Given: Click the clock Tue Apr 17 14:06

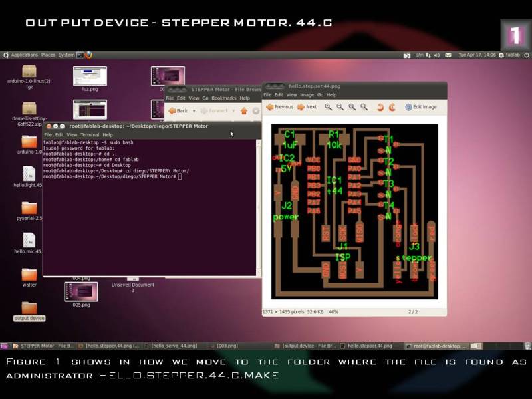Looking at the screenshot, I should pos(477,55).
